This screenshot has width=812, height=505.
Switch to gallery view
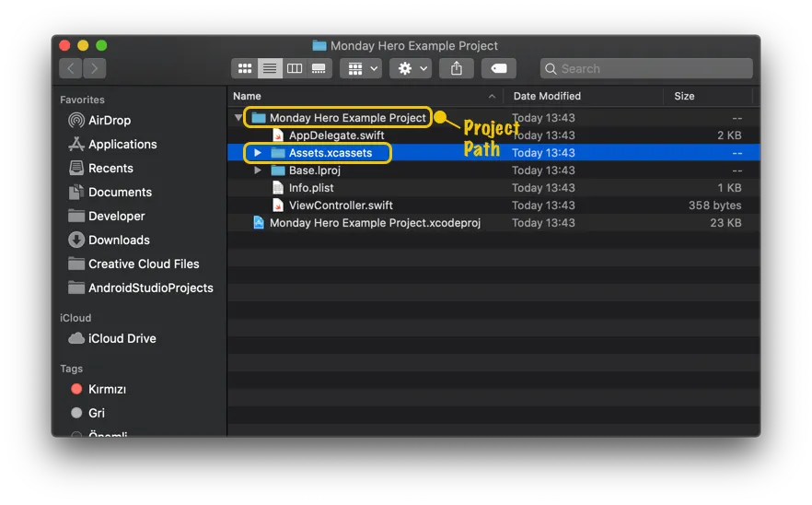coord(319,68)
